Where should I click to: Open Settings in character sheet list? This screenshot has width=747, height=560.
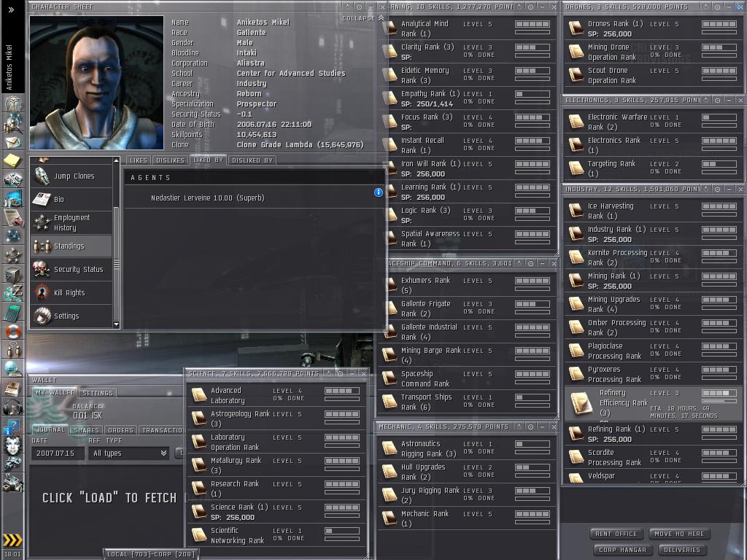[x=71, y=316]
